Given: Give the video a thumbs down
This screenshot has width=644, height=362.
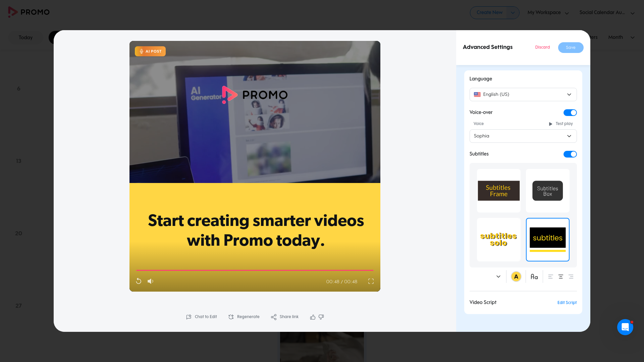Looking at the screenshot, I should 321,317.
